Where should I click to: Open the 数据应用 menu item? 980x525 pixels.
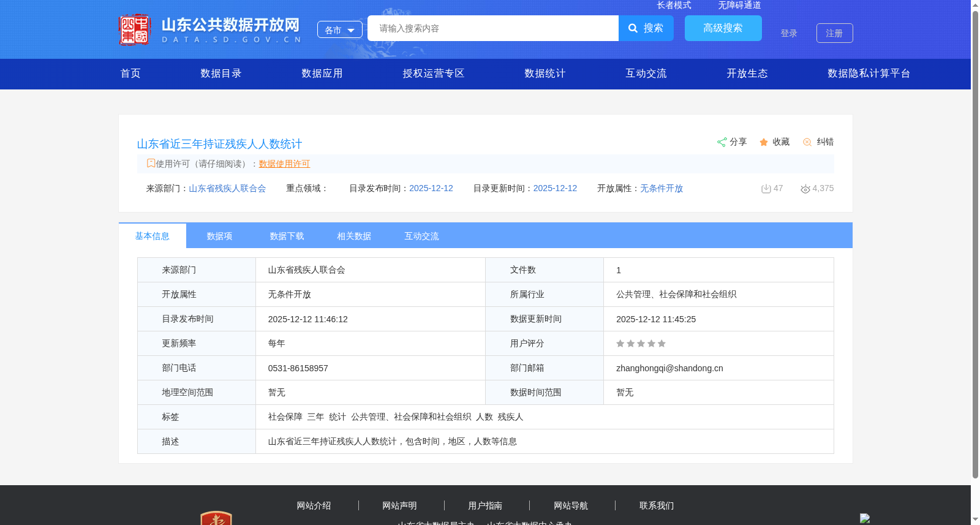pyautogui.click(x=322, y=74)
